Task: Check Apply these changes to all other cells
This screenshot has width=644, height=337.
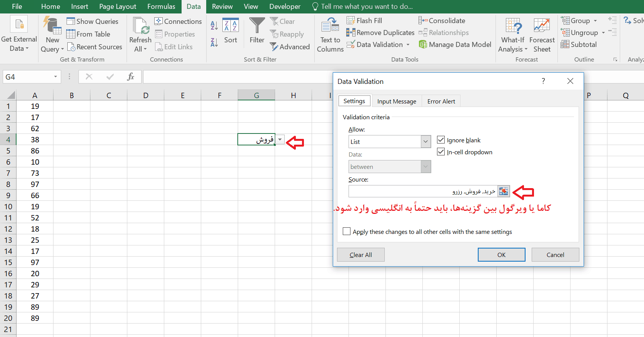Action: pyautogui.click(x=347, y=232)
